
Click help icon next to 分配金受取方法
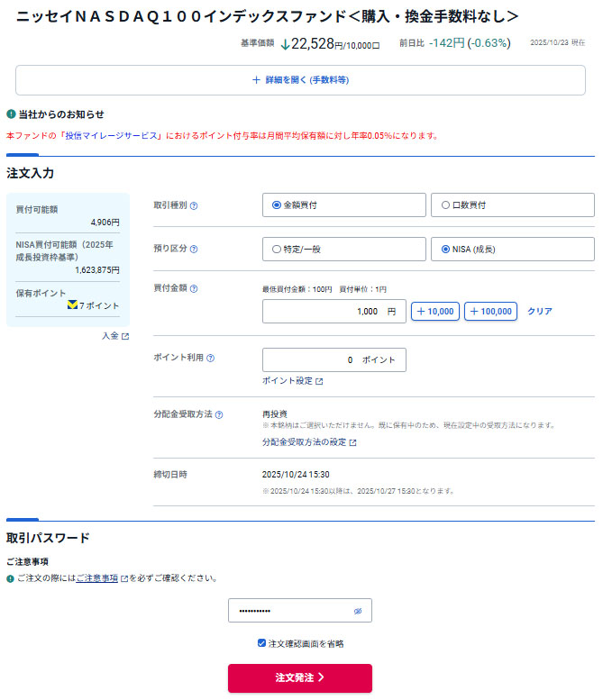pos(219,415)
